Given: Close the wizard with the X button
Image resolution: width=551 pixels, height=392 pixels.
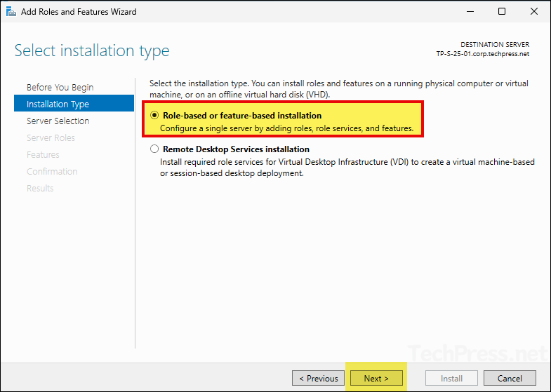Looking at the screenshot, I should (x=534, y=11).
